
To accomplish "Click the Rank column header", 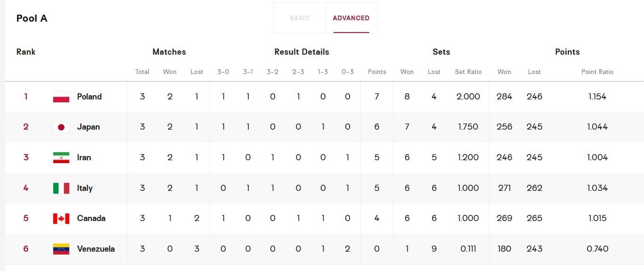I will tap(26, 52).
